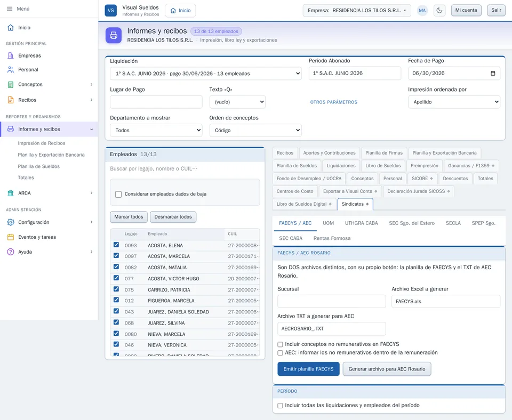Viewport: 512px width, 420px height.
Task: Click the Informes y recibos printer icon in sidebar
Action: click(x=11, y=129)
